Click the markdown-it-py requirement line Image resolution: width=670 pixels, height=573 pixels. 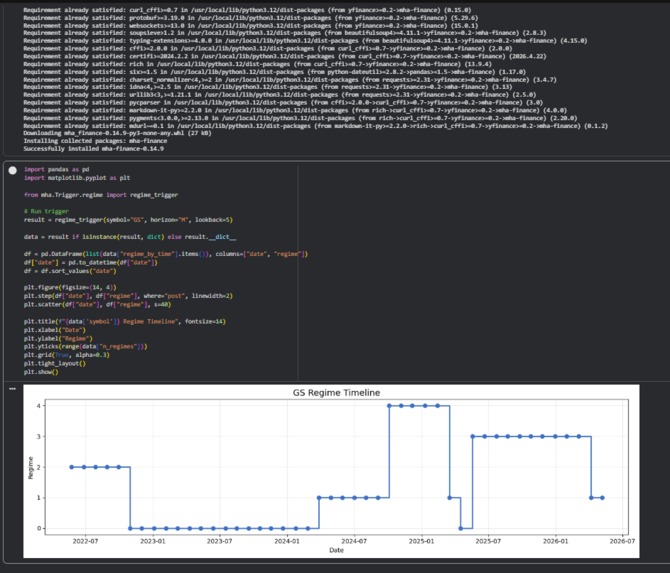click(x=295, y=110)
